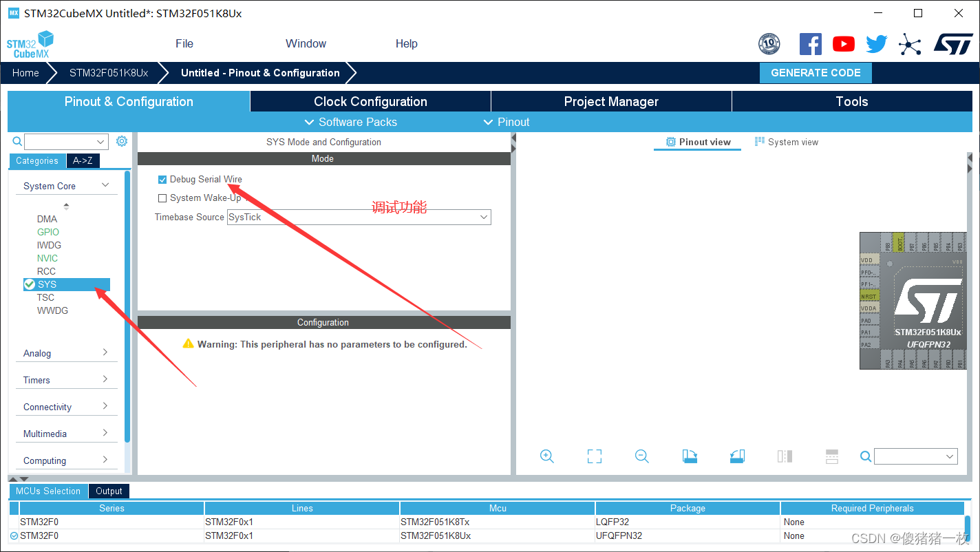The height and width of the screenshot is (552, 980).
Task: Select the Categories tab
Action: pos(37,160)
